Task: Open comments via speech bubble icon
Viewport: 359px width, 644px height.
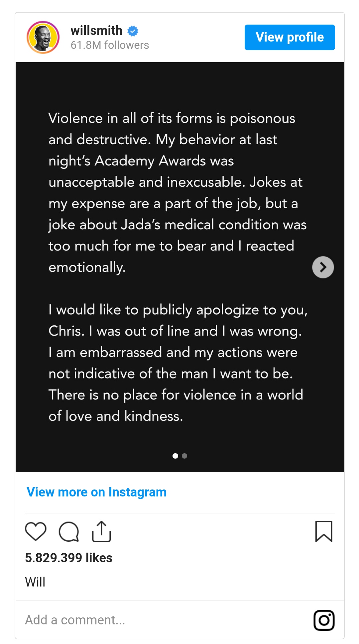Action: [69, 532]
